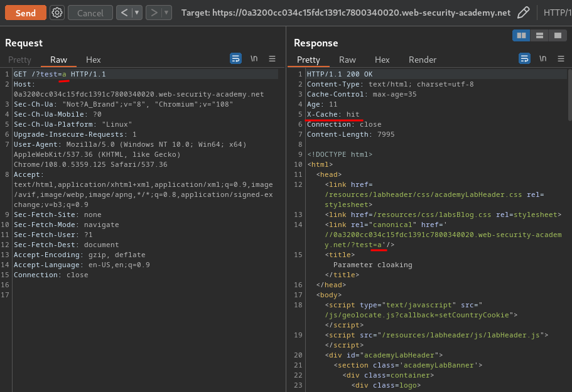Toggle Response word wrap icon
The image size is (572, 392).
point(524,58)
